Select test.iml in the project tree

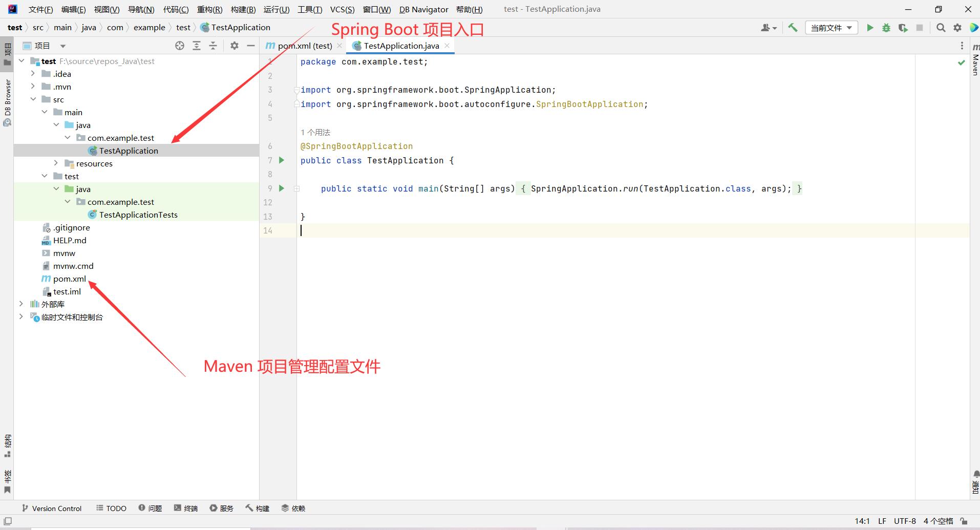pyautogui.click(x=67, y=291)
